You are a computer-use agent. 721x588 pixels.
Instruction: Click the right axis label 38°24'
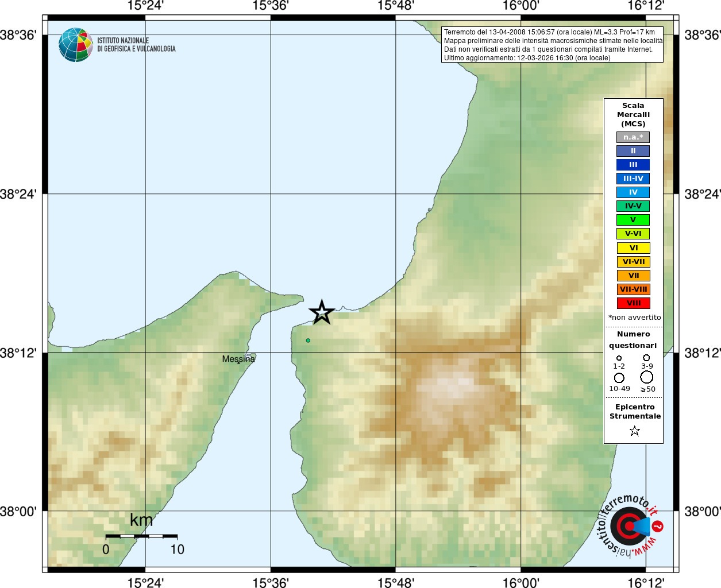point(702,194)
